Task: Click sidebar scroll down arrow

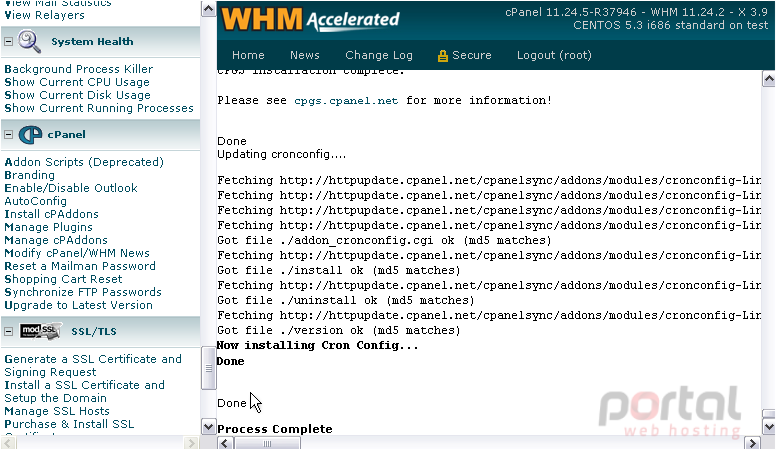Action: point(208,426)
